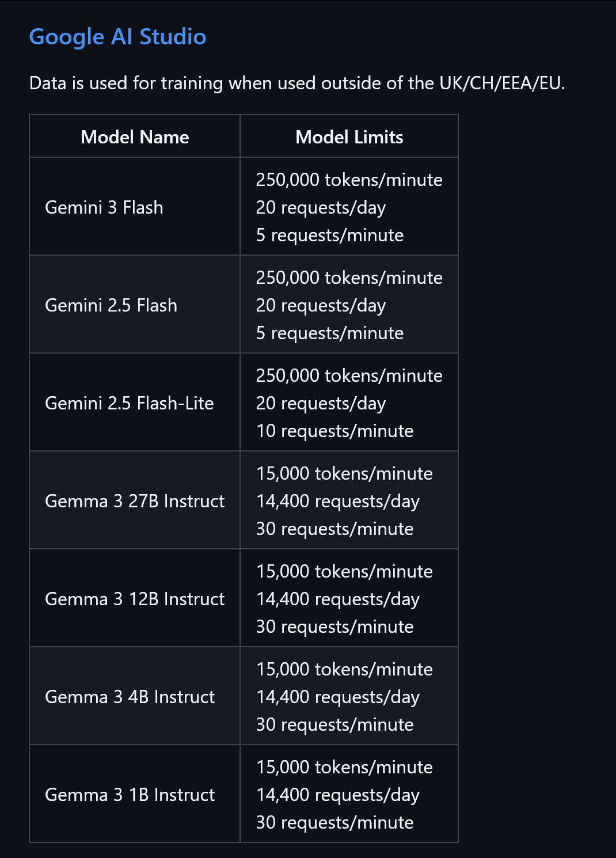Click 15,000 tokens/minute in the Gemma 12B row
This screenshot has height=858, width=616.
(344, 571)
